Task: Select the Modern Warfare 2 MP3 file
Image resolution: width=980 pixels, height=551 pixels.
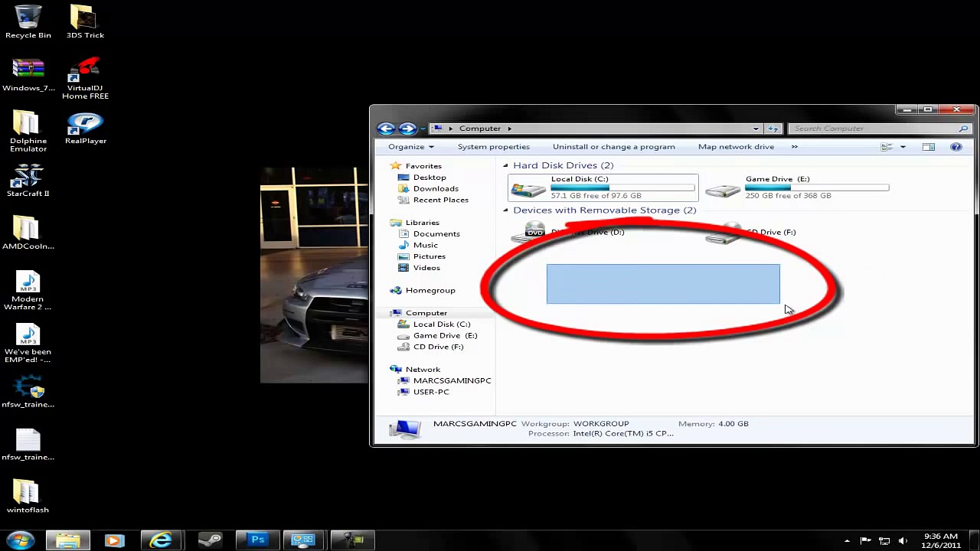Action: point(28,290)
